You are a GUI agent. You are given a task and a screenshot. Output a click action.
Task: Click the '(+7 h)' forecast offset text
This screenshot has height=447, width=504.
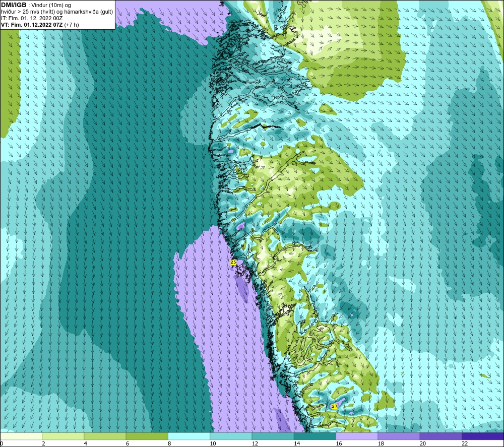72,25
